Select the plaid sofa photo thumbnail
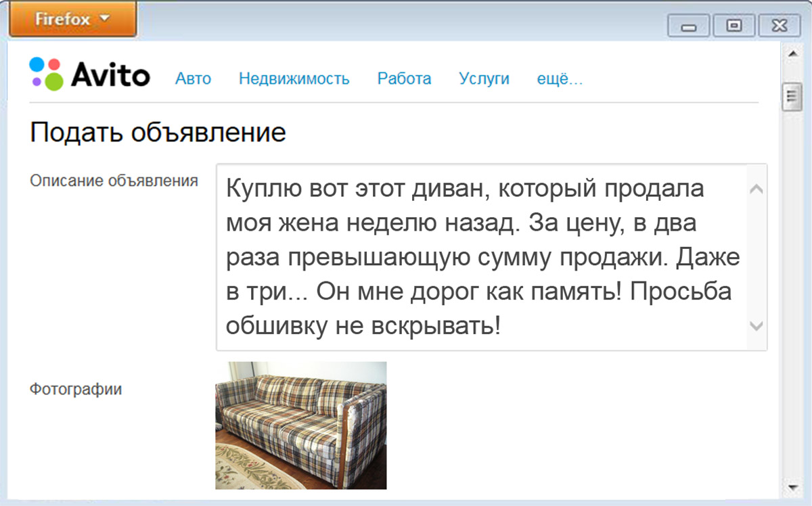 [x=301, y=425]
